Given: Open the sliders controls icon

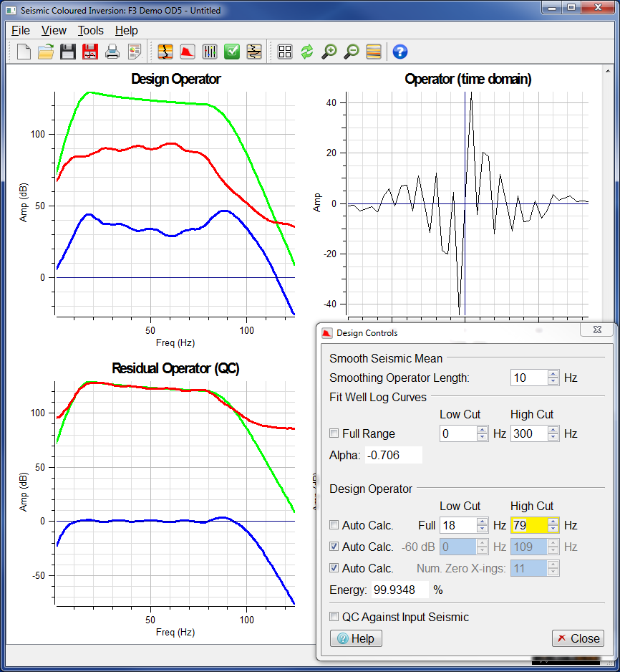Looking at the screenshot, I should point(210,52).
